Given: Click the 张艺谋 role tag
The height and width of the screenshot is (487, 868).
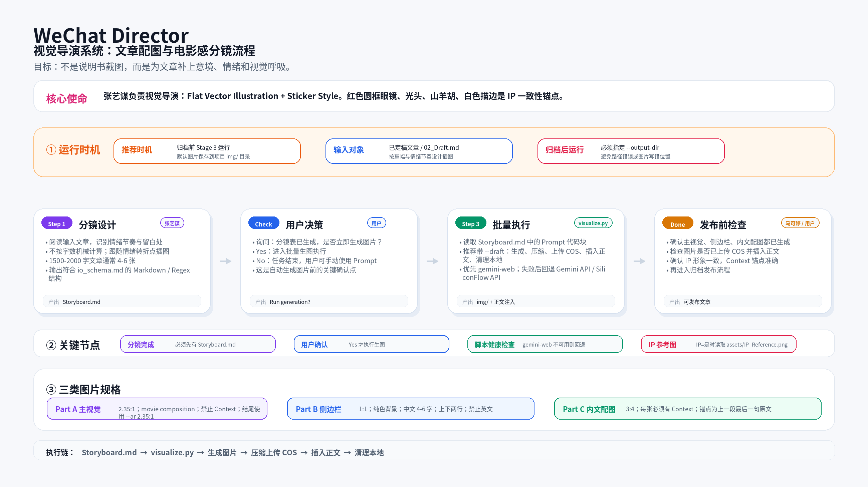Looking at the screenshot, I should click(172, 223).
